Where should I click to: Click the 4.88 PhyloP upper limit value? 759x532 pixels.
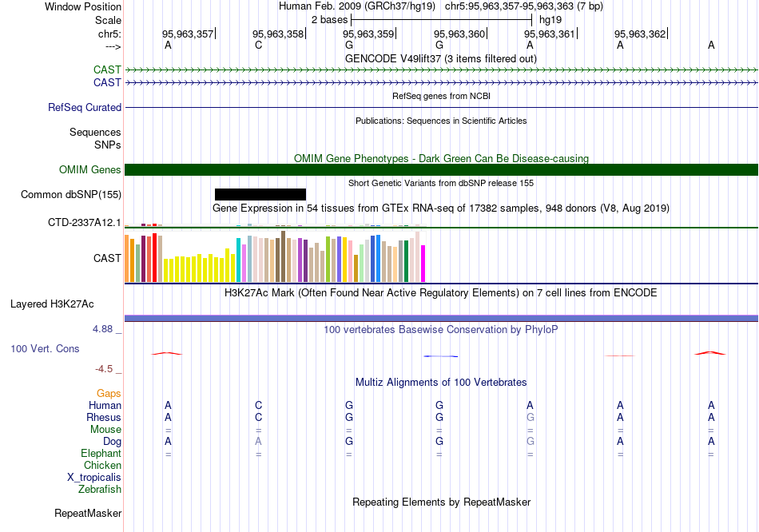coord(102,329)
